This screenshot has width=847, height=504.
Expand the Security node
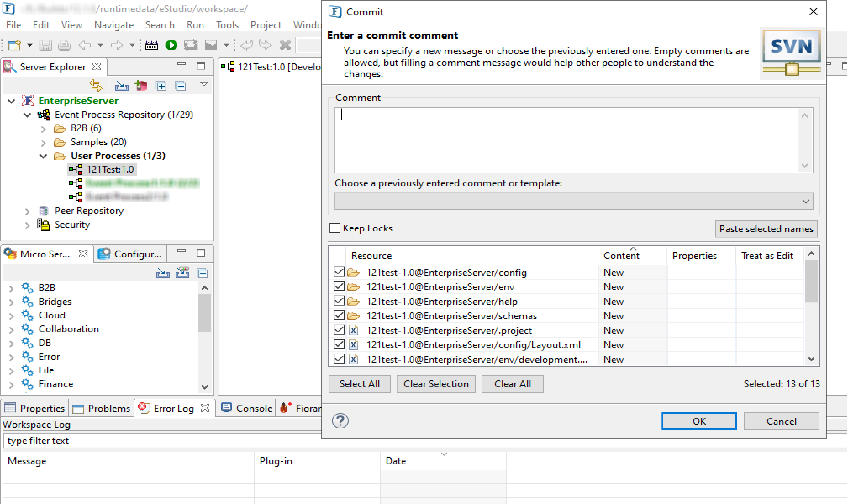coord(28,225)
